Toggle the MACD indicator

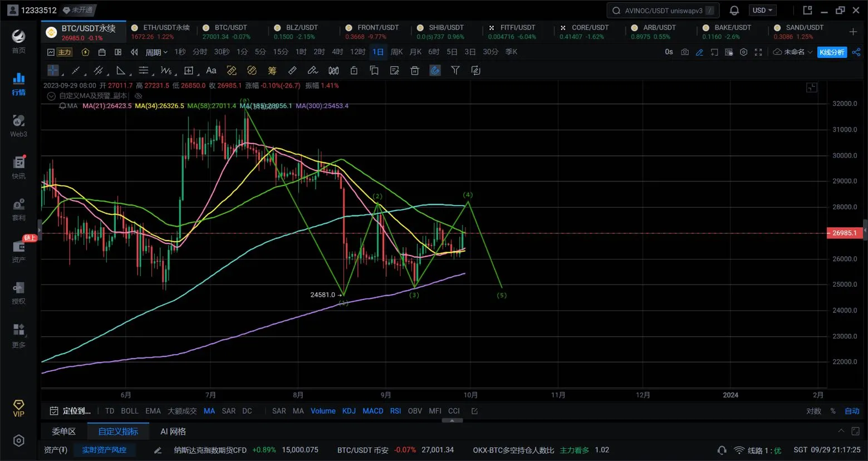[373, 411]
